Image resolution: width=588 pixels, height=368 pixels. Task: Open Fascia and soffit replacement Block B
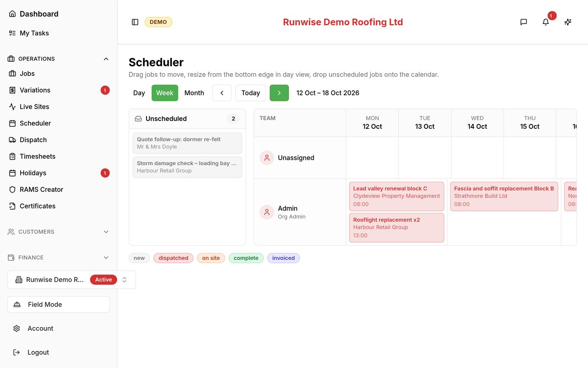point(504,196)
